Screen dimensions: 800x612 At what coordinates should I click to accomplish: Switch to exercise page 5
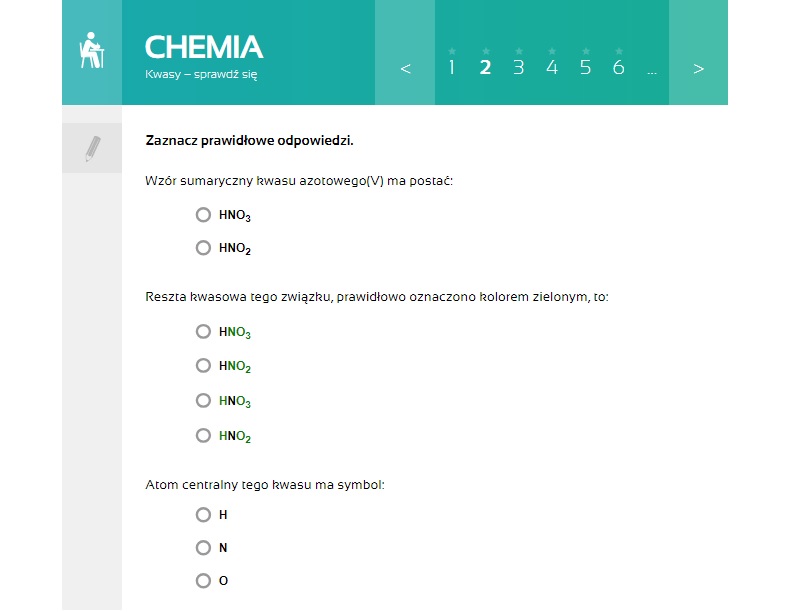click(x=585, y=67)
